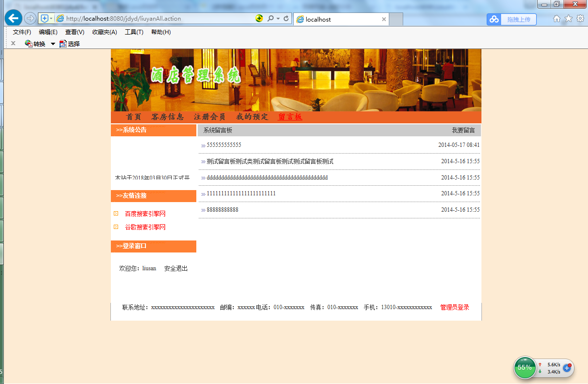The width and height of the screenshot is (588, 384).
Task: Click the >>友情连接 panel header
Action: (x=154, y=196)
